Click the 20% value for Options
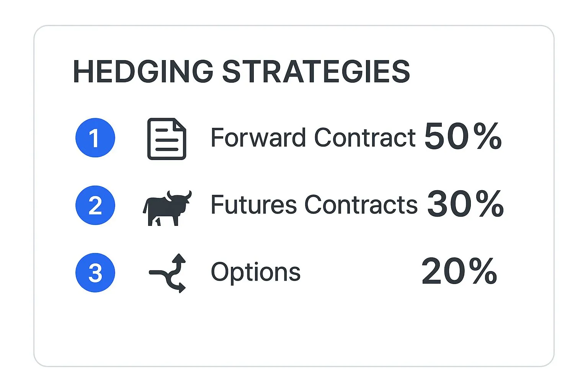 click(459, 271)
